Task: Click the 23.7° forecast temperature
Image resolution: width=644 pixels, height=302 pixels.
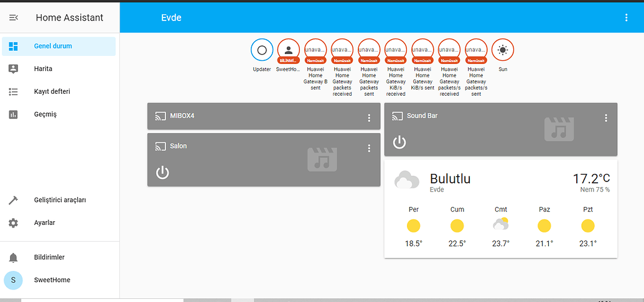Action: point(501,244)
